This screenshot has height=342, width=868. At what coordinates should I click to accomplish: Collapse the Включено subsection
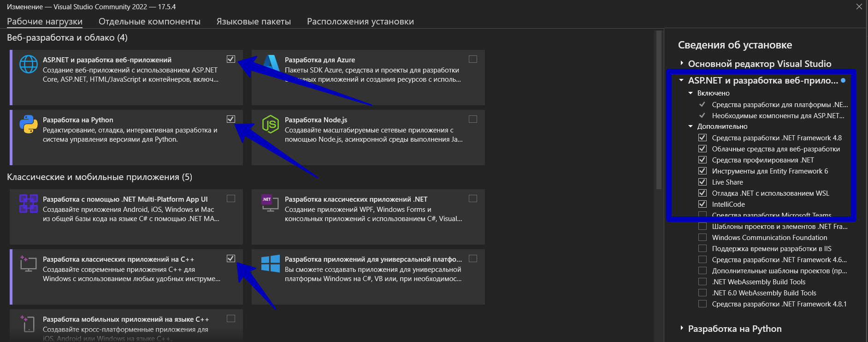pos(691,93)
